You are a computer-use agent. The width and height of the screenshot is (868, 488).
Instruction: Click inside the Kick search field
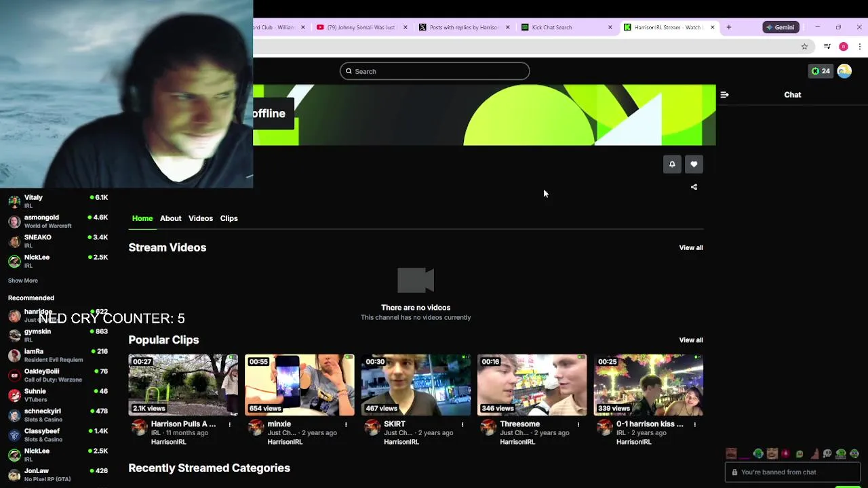click(x=435, y=71)
